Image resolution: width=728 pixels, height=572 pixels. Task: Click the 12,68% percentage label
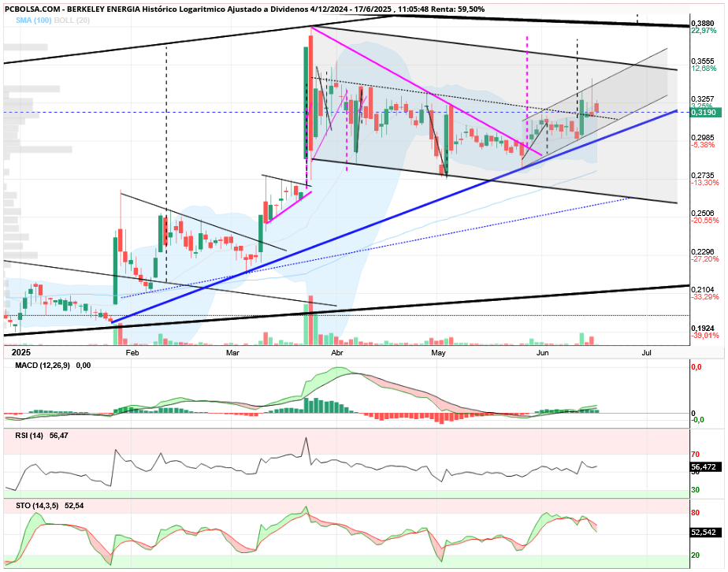point(704,69)
